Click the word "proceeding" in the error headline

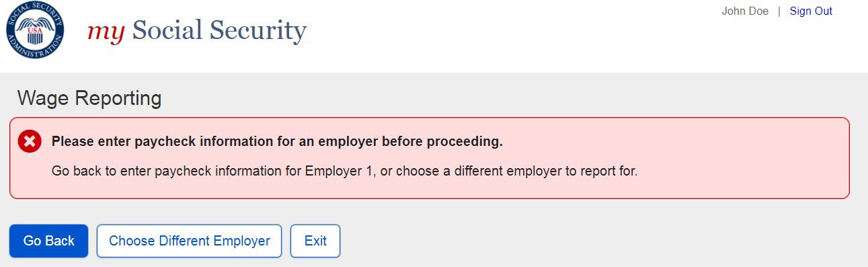click(x=471, y=142)
